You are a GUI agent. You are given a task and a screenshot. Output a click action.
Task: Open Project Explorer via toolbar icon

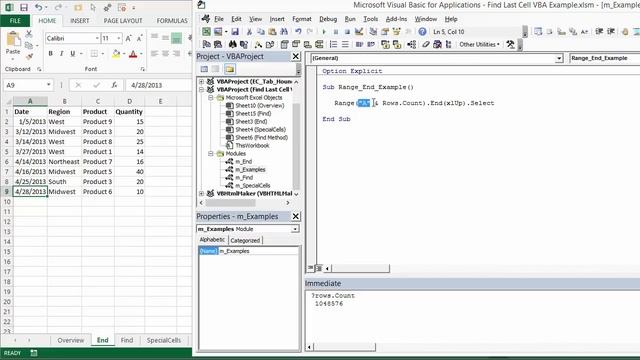pyautogui.click(x=373, y=31)
